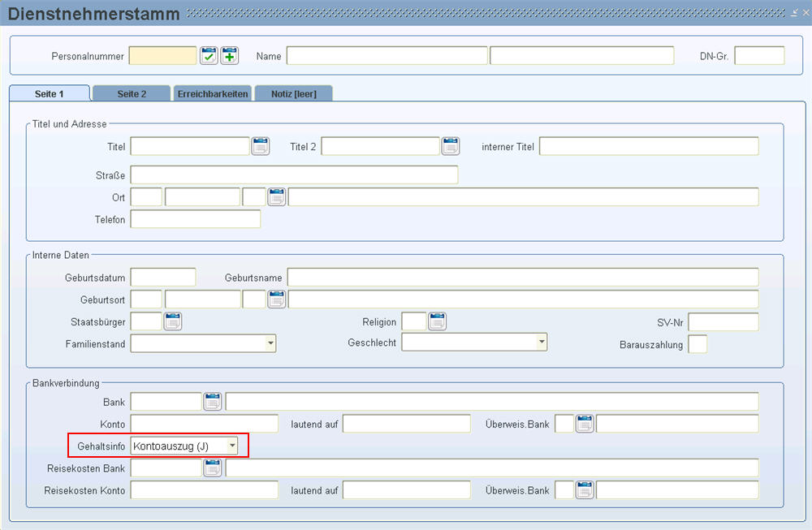Expand the Familienstand dropdown
The height and width of the screenshot is (530, 812).
pos(270,344)
